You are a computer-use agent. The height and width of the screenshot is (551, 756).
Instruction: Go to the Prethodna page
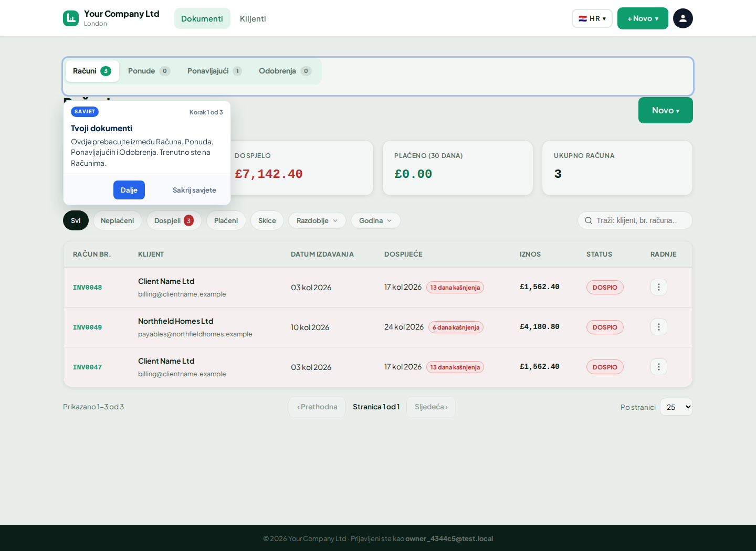click(x=317, y=407)
